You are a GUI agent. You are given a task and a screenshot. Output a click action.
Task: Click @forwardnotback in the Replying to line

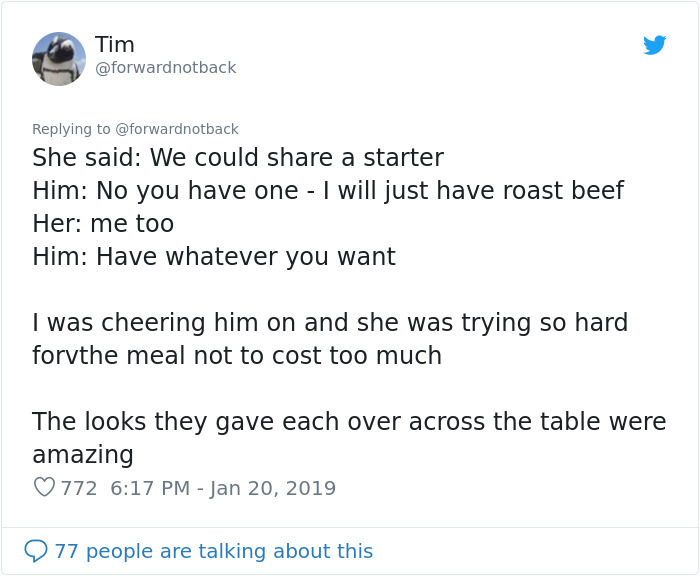pyautogui.click(x=177, y=129)
